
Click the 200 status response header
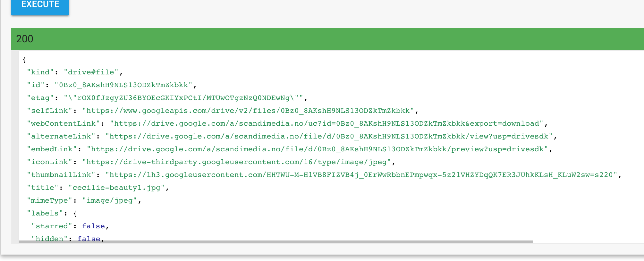pos(327,39)
